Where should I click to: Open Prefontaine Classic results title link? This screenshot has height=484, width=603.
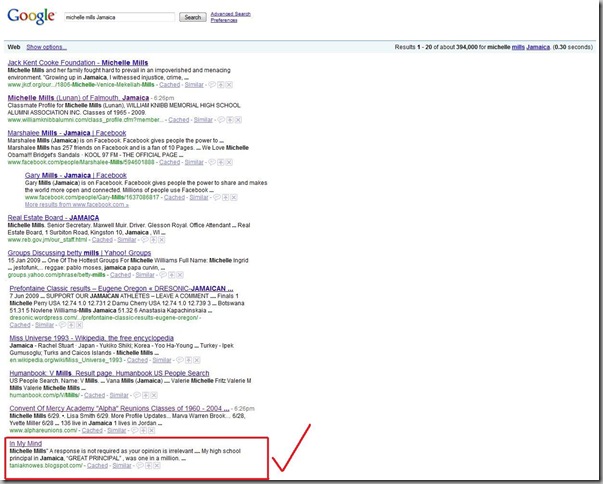point(121,289)
